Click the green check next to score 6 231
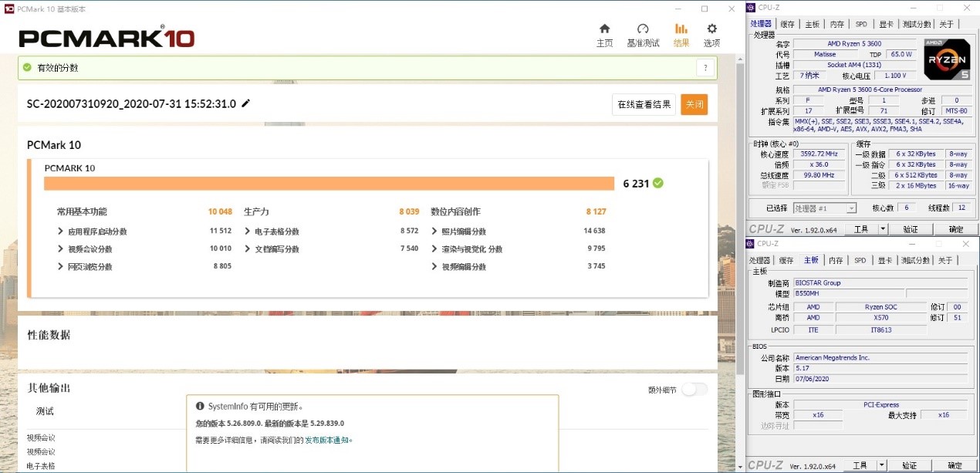This screenshot has width=980, height=473. (x=657, y=184)
